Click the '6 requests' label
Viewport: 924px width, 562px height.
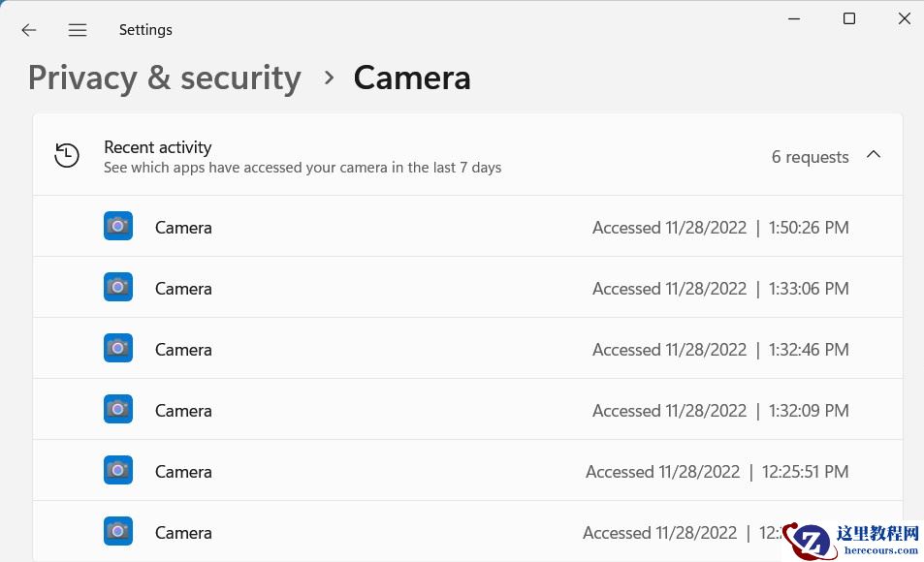click(x=810, y=157)
